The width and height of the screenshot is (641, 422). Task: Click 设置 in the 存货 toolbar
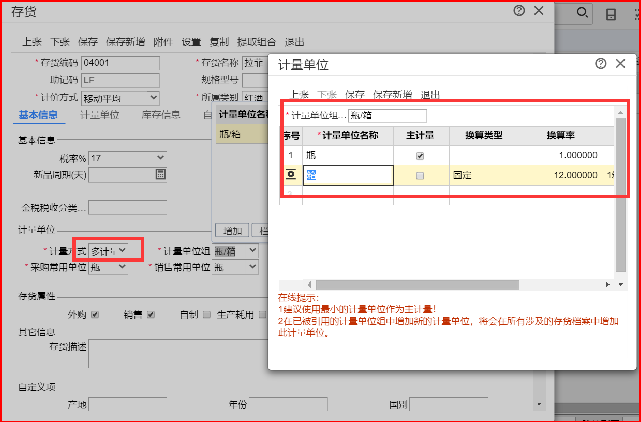[x=191, y=42]
